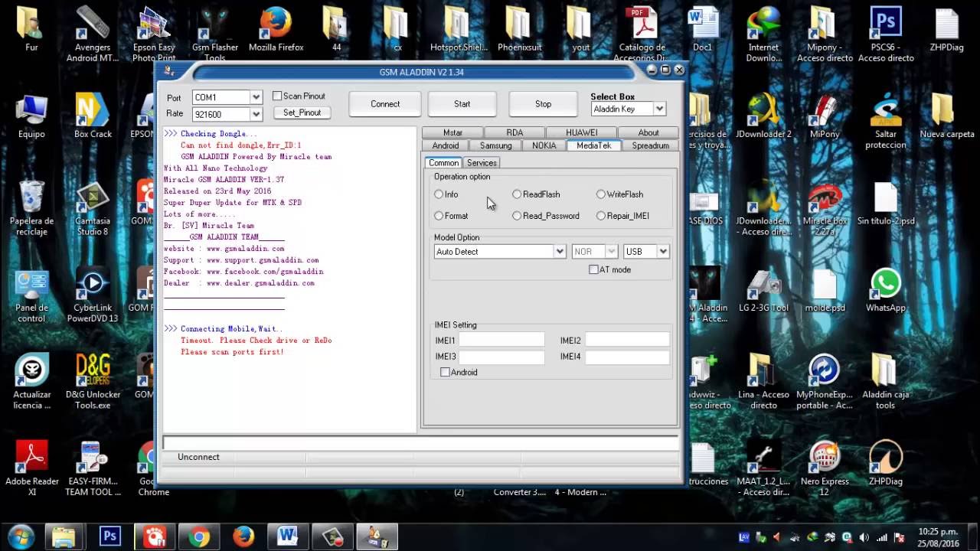Open the Box Crack desktop shortcut
This screenshot has width=980, height=551.
point(93,116)
